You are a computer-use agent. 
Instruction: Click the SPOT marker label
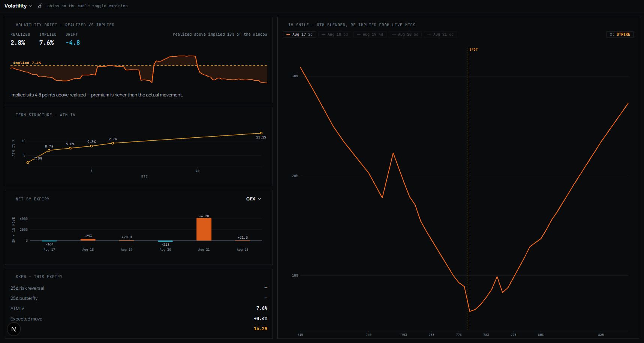(x=474, y=50)
